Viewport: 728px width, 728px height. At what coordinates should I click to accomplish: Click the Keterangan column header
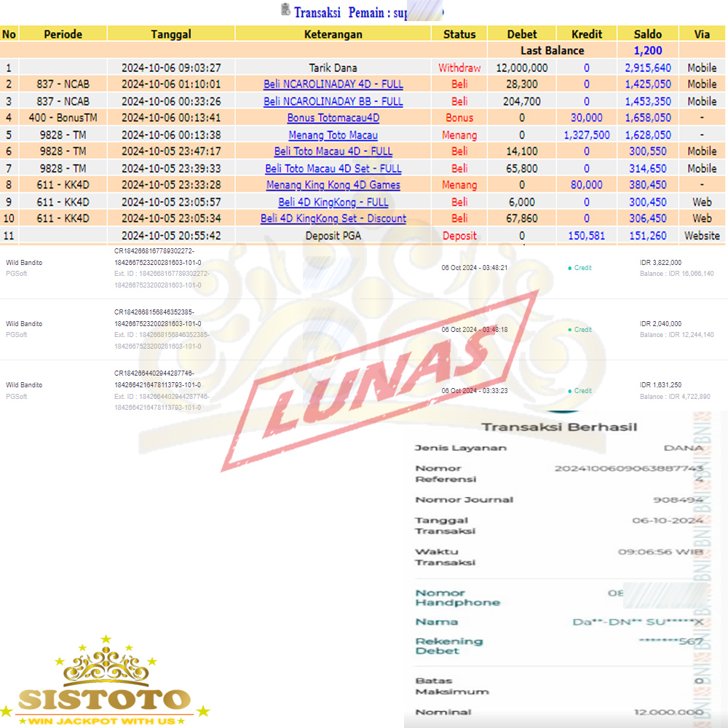[x=333, y=34]
